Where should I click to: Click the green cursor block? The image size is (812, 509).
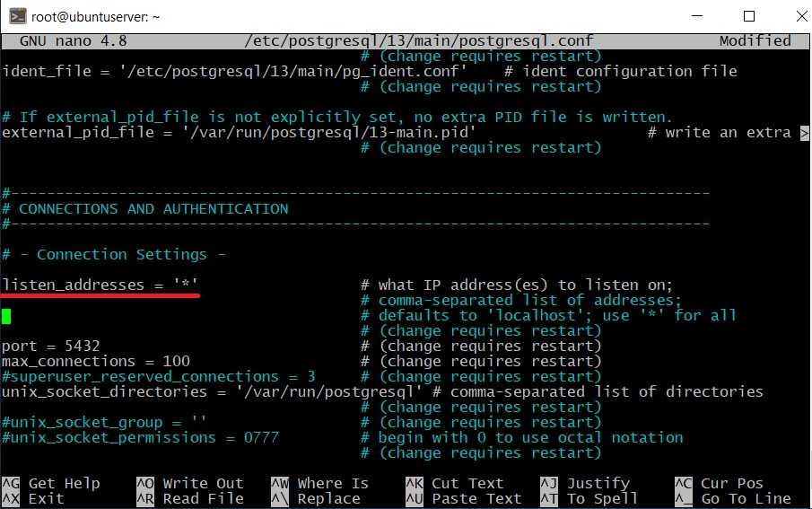tap(6, 315)
